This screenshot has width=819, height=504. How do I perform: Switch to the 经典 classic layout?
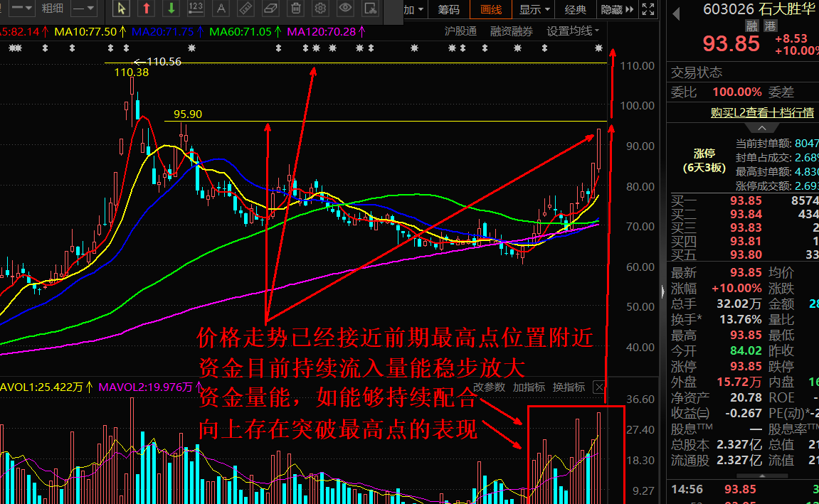[576, 9]
